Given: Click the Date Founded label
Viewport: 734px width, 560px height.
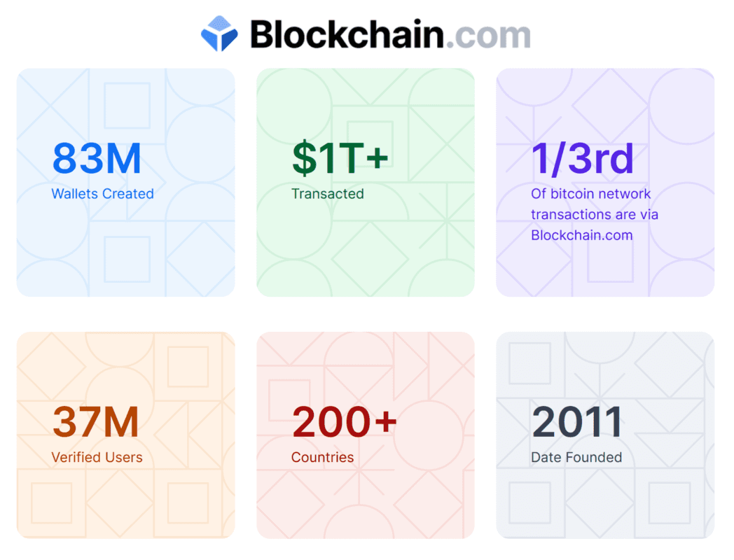Looking at the screenshot, I should (576, 457).
